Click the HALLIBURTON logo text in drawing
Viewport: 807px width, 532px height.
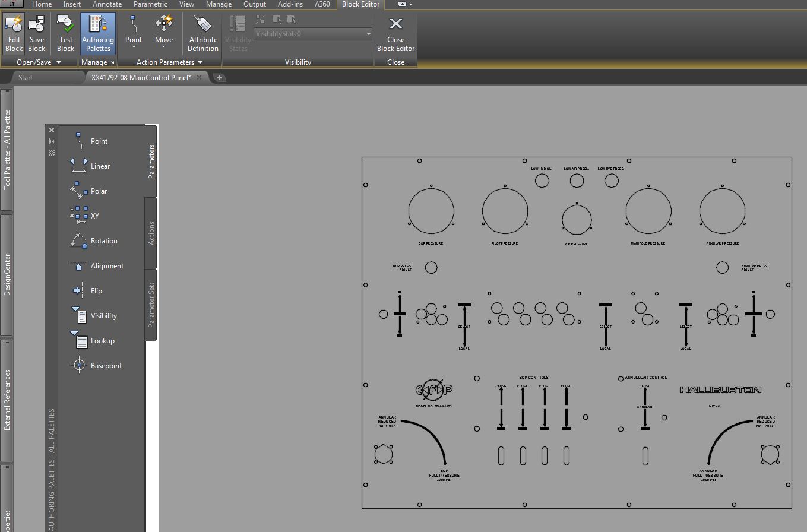coord(720,390)
